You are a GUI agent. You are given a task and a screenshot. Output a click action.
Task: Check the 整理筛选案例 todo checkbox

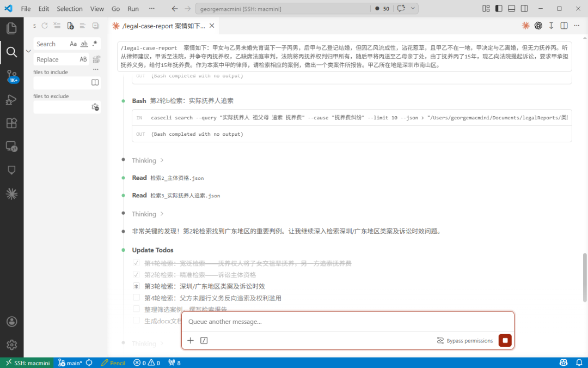coord(136,309)
